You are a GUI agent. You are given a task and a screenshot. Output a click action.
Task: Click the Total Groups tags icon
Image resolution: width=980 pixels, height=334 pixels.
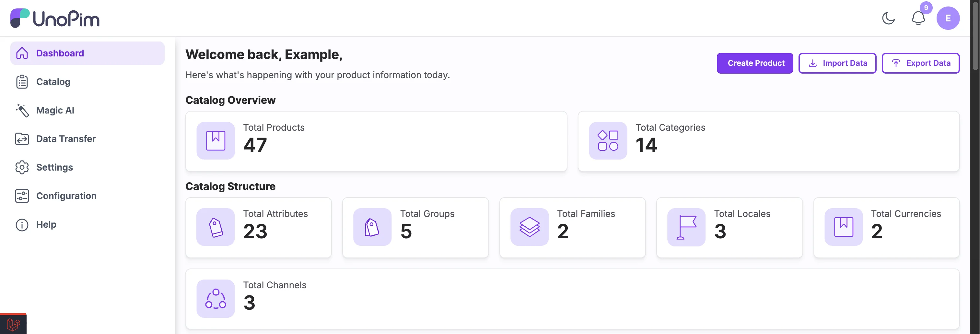[372, 227]
